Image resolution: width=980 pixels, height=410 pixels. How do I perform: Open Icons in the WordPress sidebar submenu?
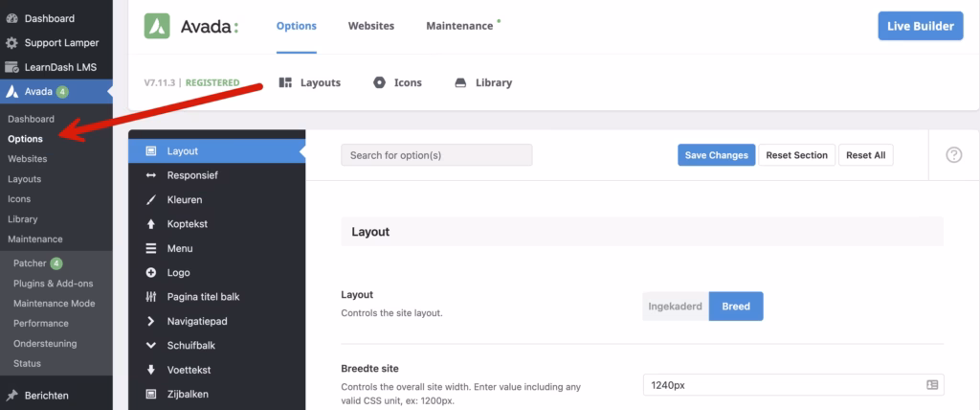(19, 199)
